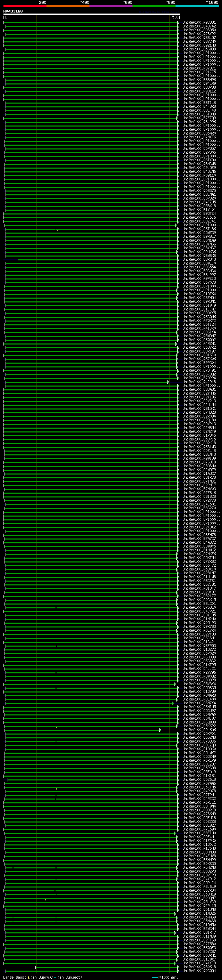Select the UniRef100_C2Y196 label
The image size is (222, 980).
click(199, 397)
